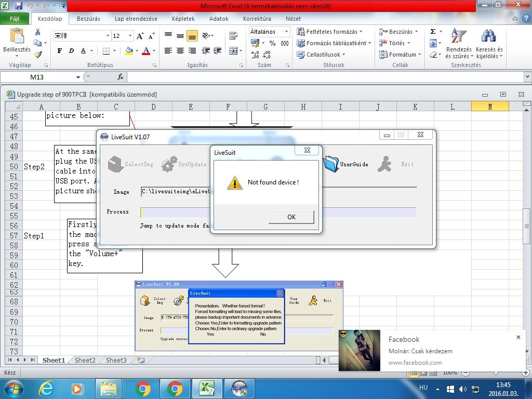Click Exit in LiveSuit V1.07 window
The image size is (532, 399).
(396, 164)
